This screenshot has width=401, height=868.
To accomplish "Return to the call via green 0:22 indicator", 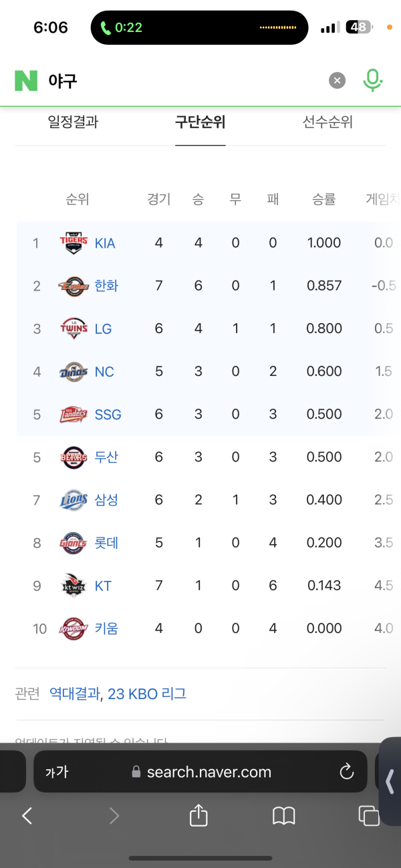I will 122,28.
